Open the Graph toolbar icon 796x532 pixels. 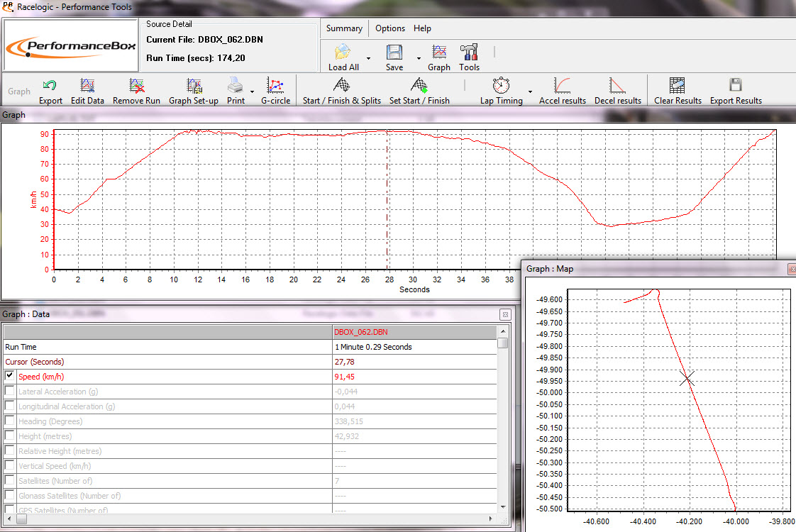[x=439, y=52]
